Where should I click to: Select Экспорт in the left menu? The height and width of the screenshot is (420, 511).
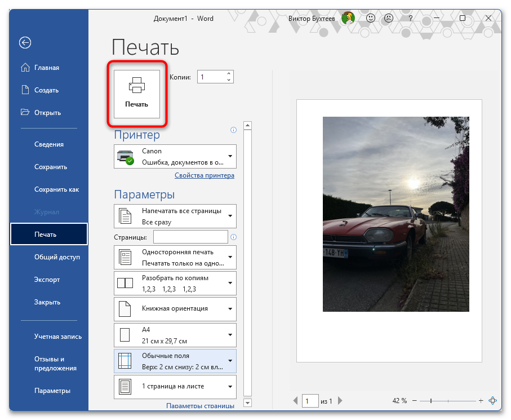47,280
